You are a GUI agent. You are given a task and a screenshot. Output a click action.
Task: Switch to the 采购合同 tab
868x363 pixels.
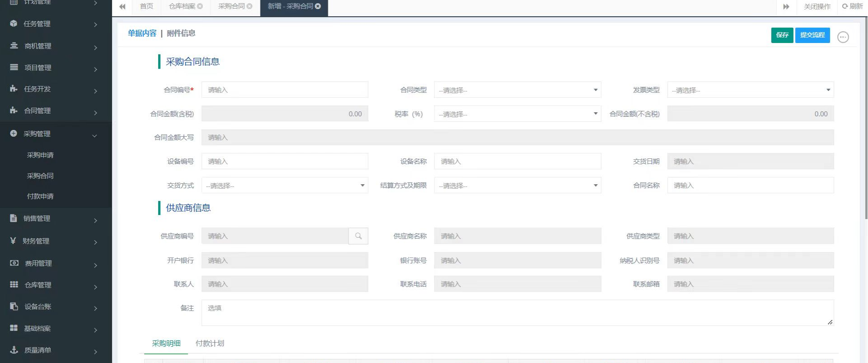[x=231, y=6]
